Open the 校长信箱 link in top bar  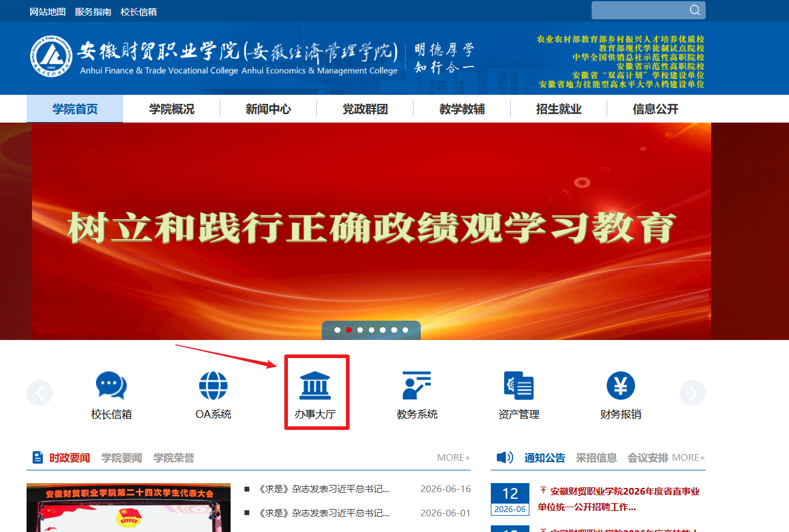[x=139, y=11]
